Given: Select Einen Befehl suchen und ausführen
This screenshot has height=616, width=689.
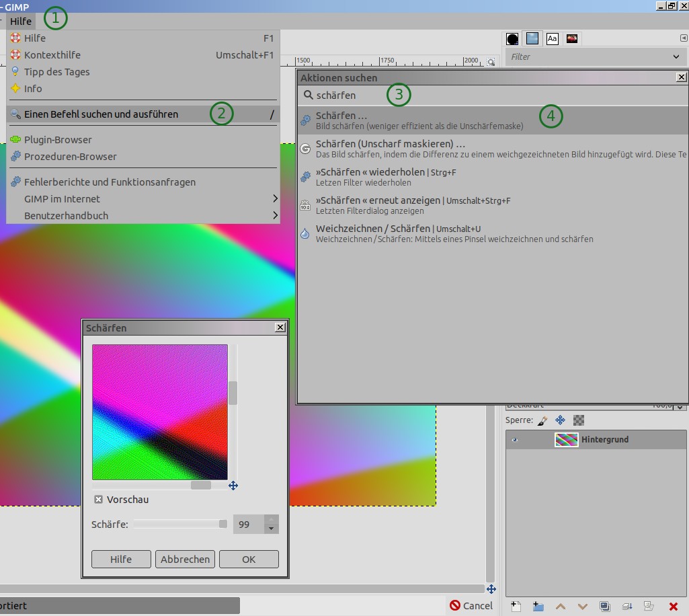Looking at the screenshot, I should tap(143, 114).
